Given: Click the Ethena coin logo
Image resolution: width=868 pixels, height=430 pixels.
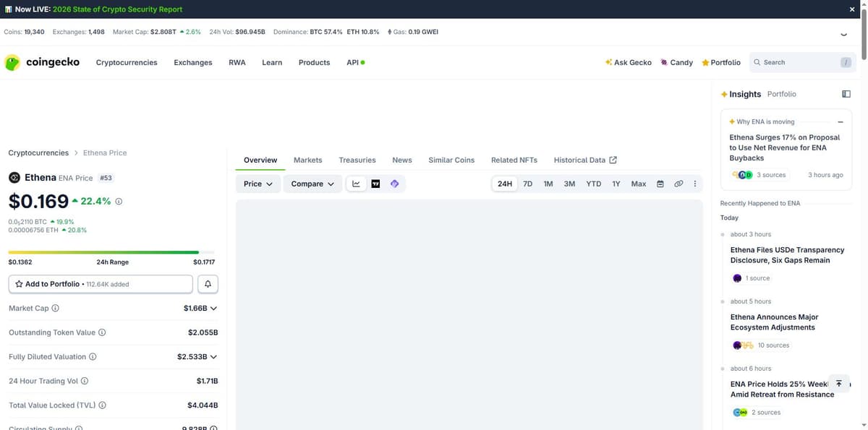Looking at the screenshot, I should [x=14, y=178].
